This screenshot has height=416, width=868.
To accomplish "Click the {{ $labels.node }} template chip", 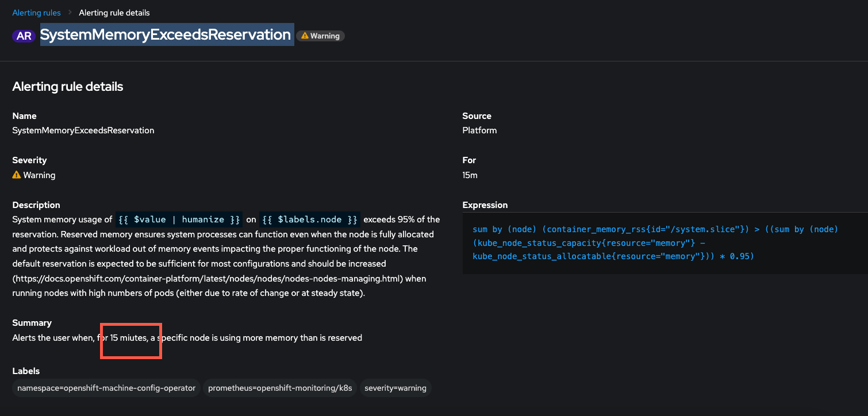I will click(310, 219).
